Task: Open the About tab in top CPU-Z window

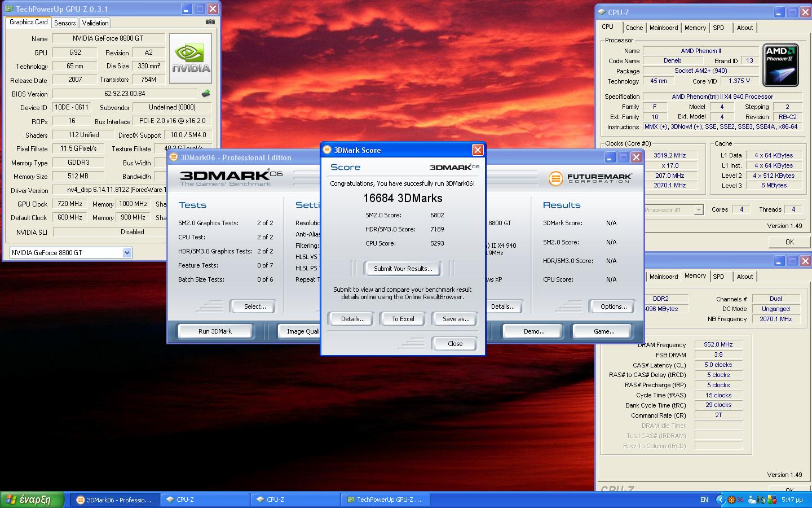Action: [x=744, y=28]
